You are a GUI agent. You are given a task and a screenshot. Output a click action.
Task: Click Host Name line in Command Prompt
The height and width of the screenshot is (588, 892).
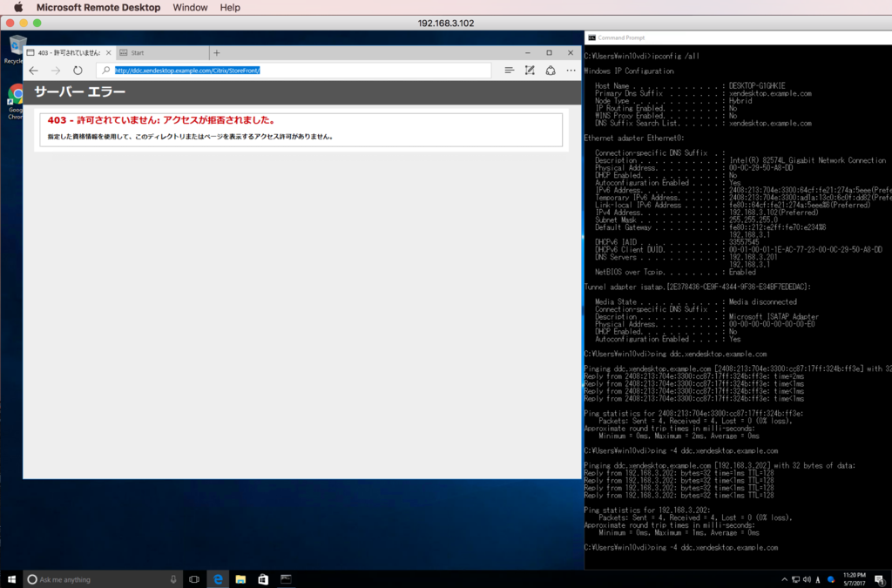pos(690,86)
